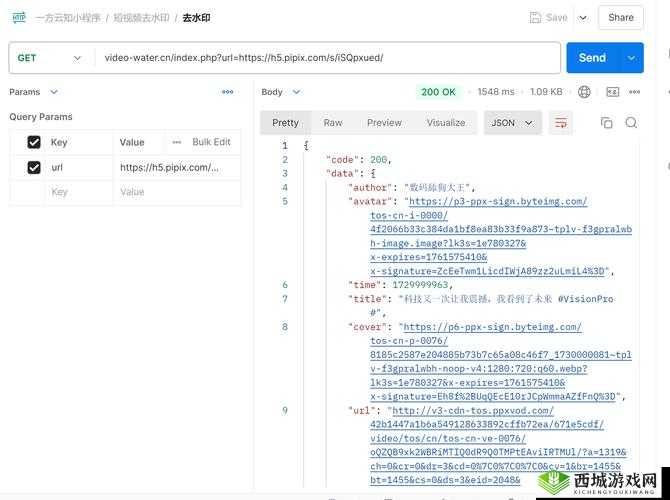Open the response more options dots
The height and width of the screenshot is (500, 670).
tap(635, 92)
